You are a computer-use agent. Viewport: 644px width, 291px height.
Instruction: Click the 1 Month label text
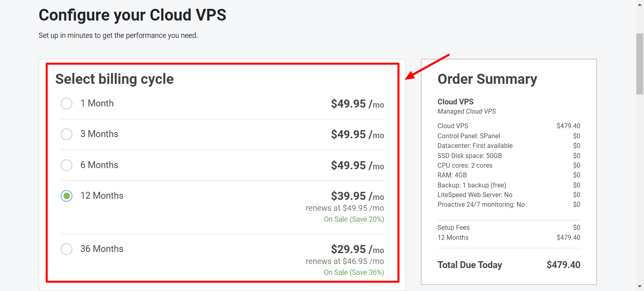[97, 103]
